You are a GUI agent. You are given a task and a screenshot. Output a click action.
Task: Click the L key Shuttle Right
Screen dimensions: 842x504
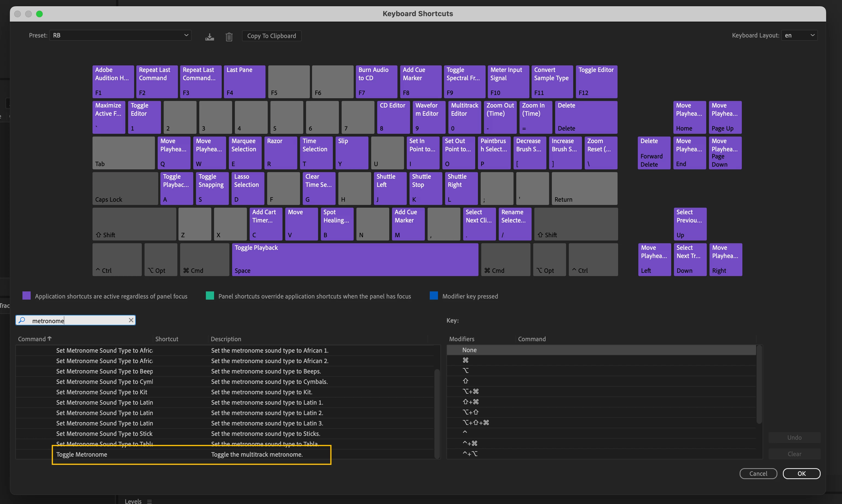tap(461, 189)
